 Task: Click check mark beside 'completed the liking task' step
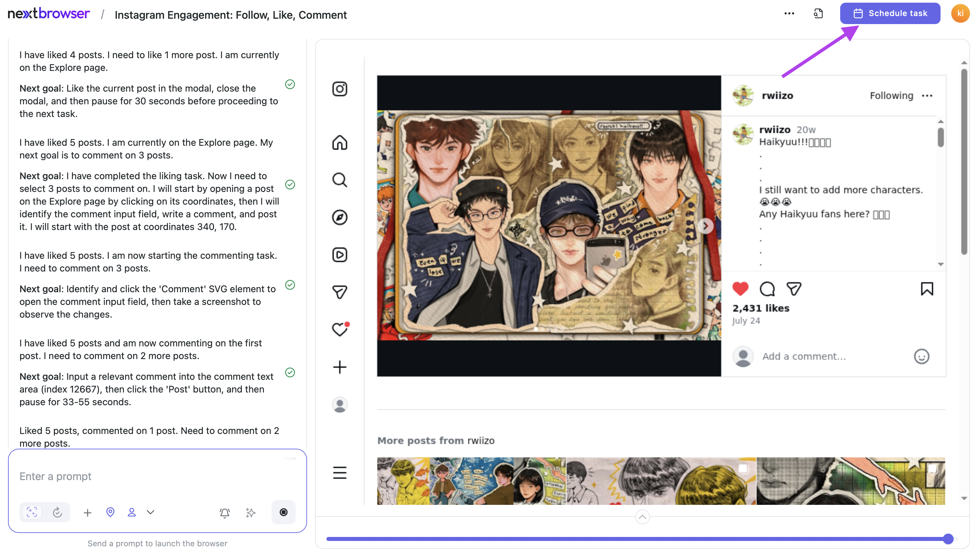click(x=290, y=185)
